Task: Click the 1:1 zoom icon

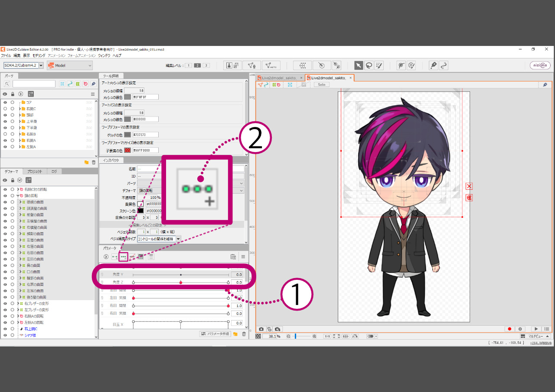Action: click(327, 336)
